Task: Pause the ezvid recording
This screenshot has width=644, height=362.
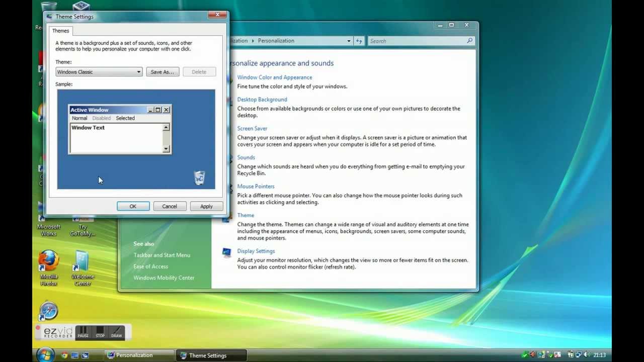Action: click(83, 332)
